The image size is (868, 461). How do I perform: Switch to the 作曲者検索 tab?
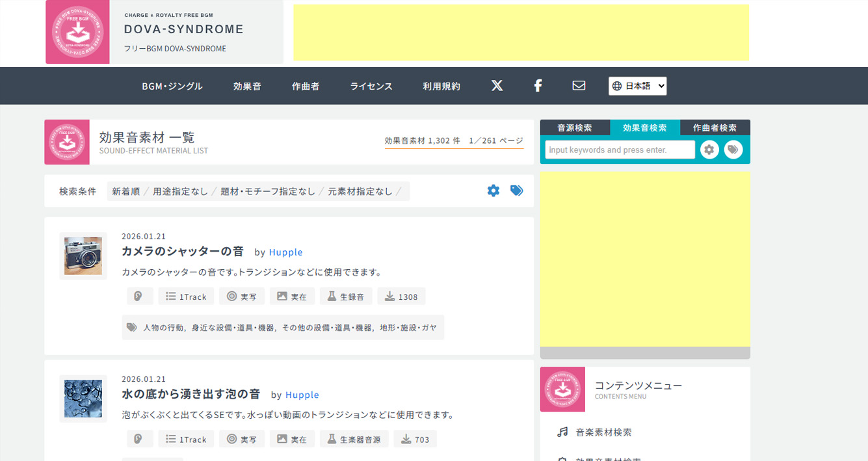pyautogui.click(x=715, y=127)
